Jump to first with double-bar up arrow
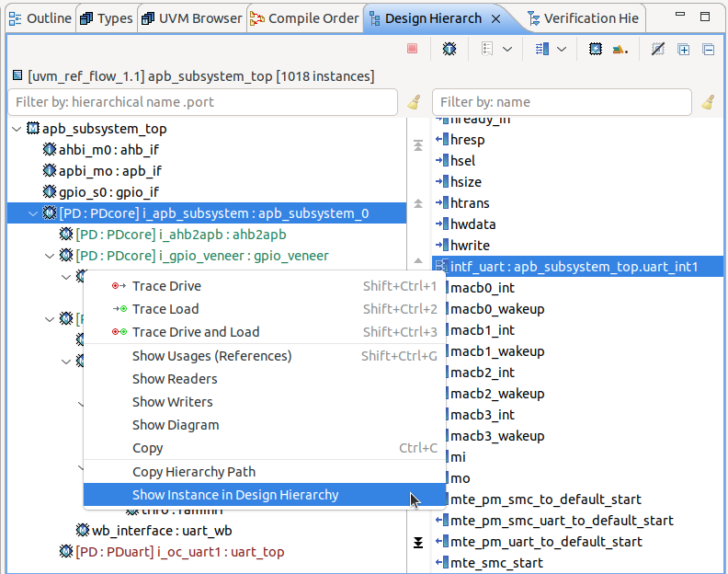This screenshot has width=728, height=574. click(418, 145)
